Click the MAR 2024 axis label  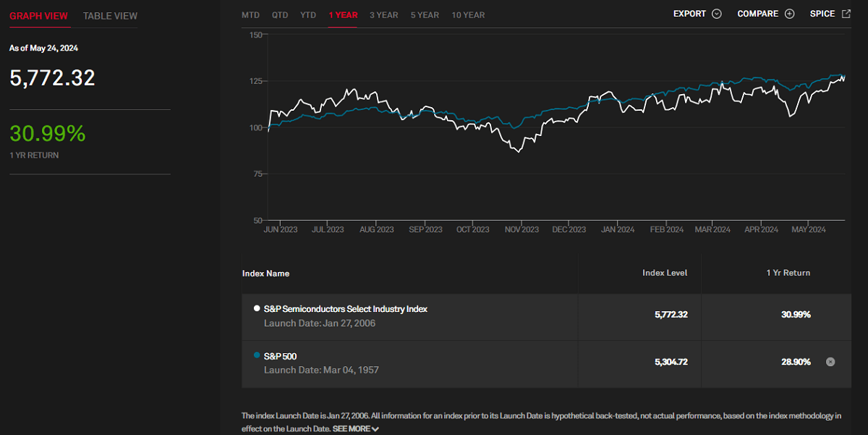coord(712,229)
